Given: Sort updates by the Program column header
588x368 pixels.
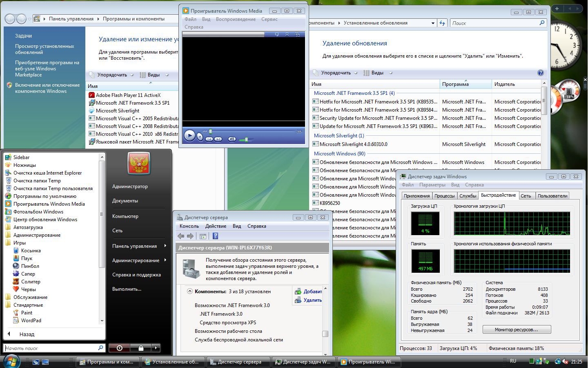Looking at the screenshot, I should coord(465,84).
